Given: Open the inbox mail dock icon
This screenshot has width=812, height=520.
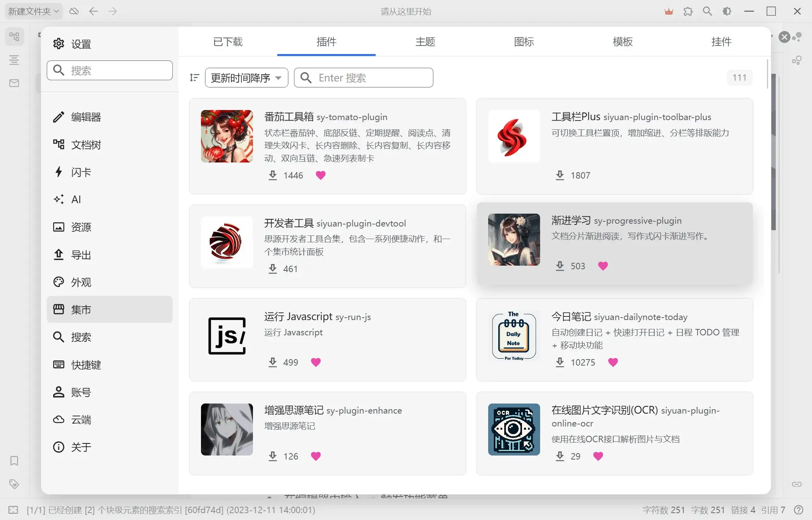Looking at the screenshot, I should click(x=14, y=83).
